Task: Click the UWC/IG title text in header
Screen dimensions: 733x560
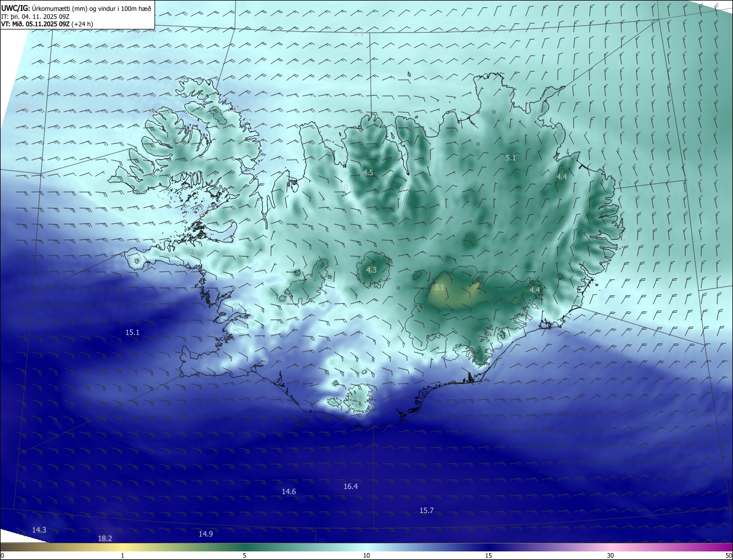Action: 15,7
